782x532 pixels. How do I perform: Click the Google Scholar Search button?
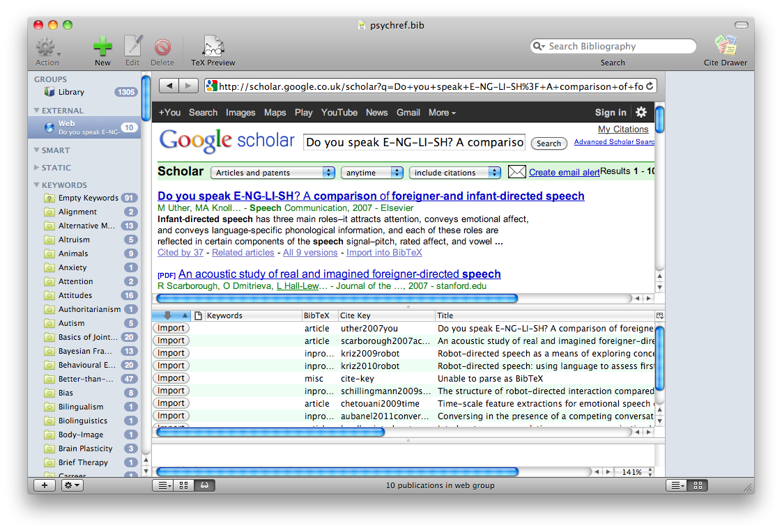549,143
